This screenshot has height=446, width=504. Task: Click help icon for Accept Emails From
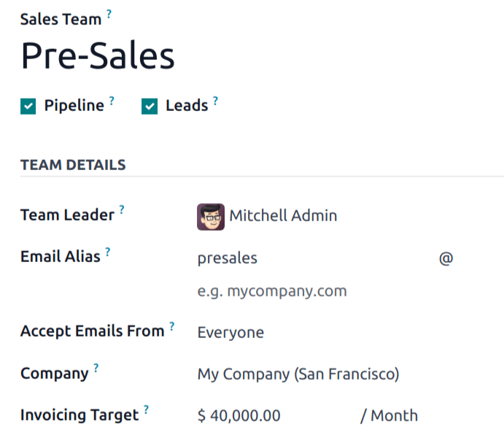click(x=171, y=326)
